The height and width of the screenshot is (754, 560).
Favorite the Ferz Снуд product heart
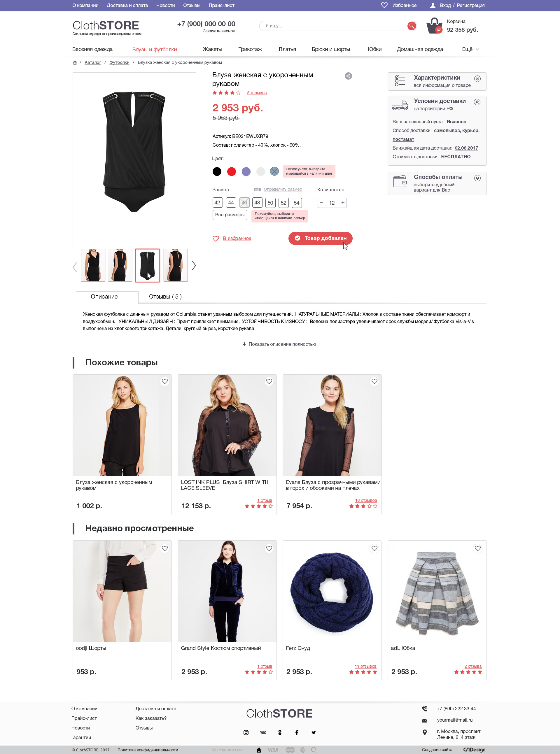[x=374, y=548]
